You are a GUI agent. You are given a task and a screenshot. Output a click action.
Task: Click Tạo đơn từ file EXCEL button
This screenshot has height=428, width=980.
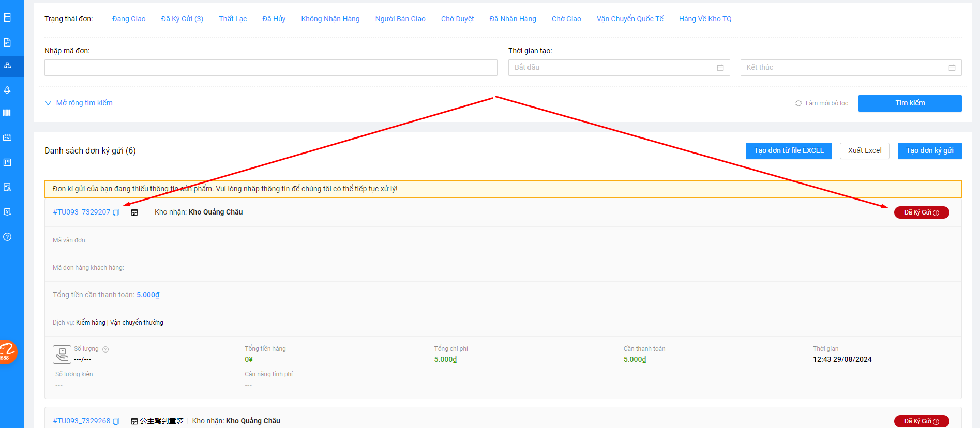[x=788, y=151]
